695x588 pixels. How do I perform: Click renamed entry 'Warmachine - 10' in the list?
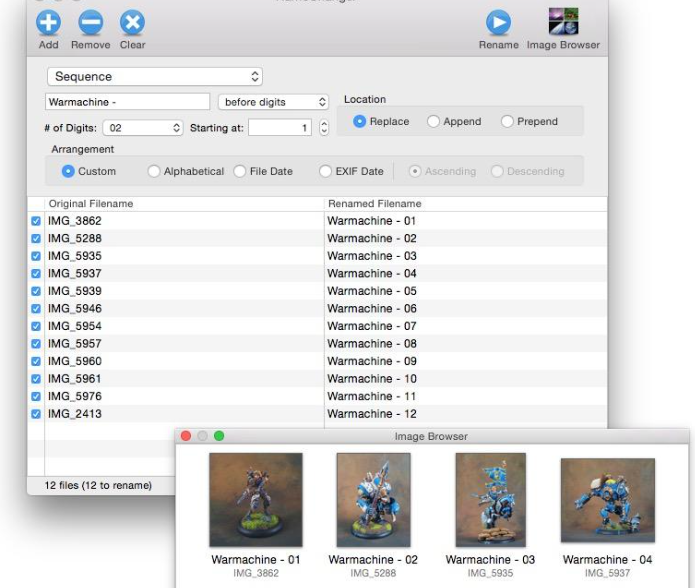[x=372, y=379]
